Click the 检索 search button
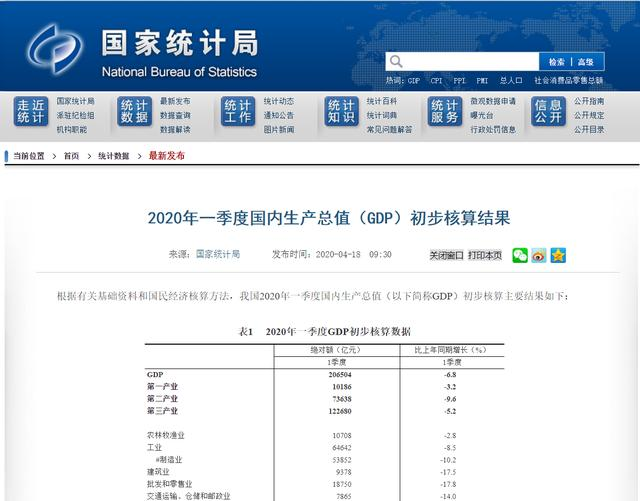Image resolution: width=640 pixels, height=501 pixels. (556, 62)
